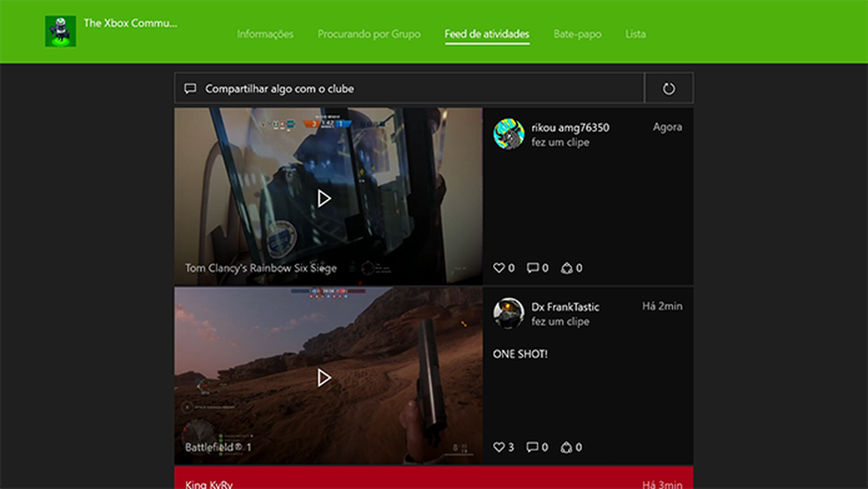Click the Há 3min timestamp
Screen dimensions: 868x489
click(x=662, y=485)
